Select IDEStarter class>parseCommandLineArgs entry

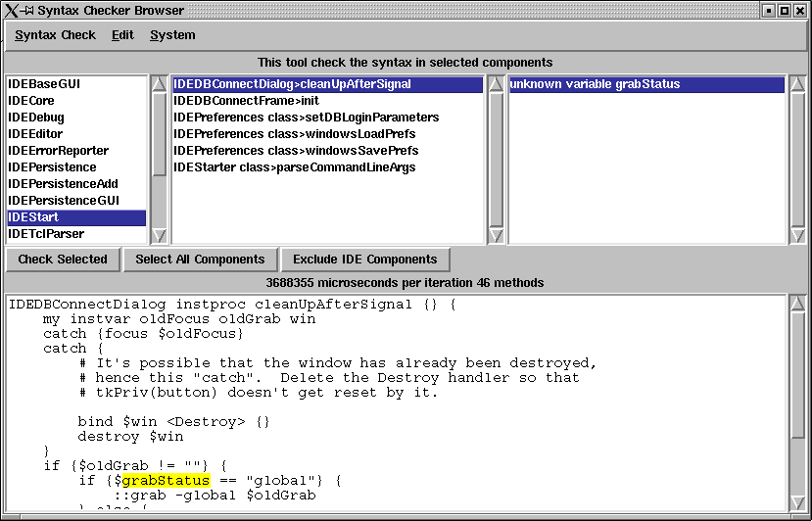pyautogui.click(x=294, y=167)
